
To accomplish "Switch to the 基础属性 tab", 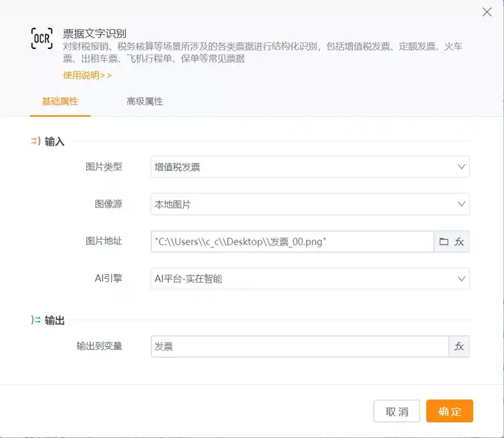I will point(60,102).
